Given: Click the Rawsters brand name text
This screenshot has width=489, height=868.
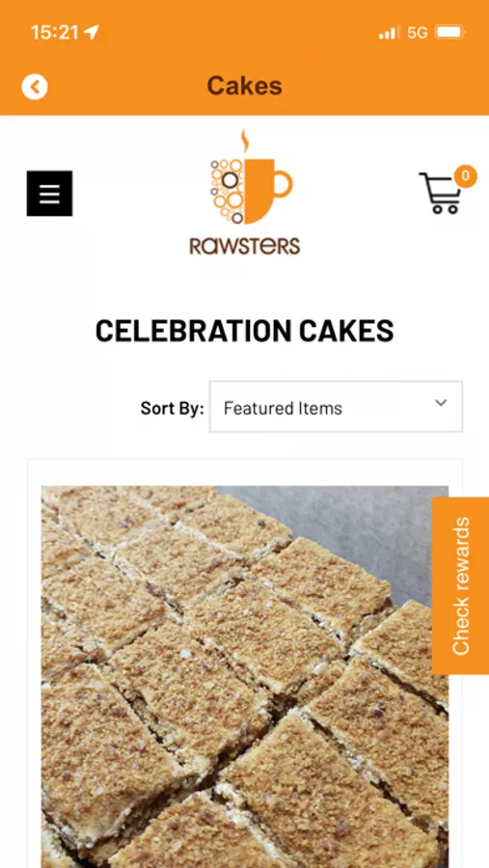Looking at the screenshot, I should [245, 245].
